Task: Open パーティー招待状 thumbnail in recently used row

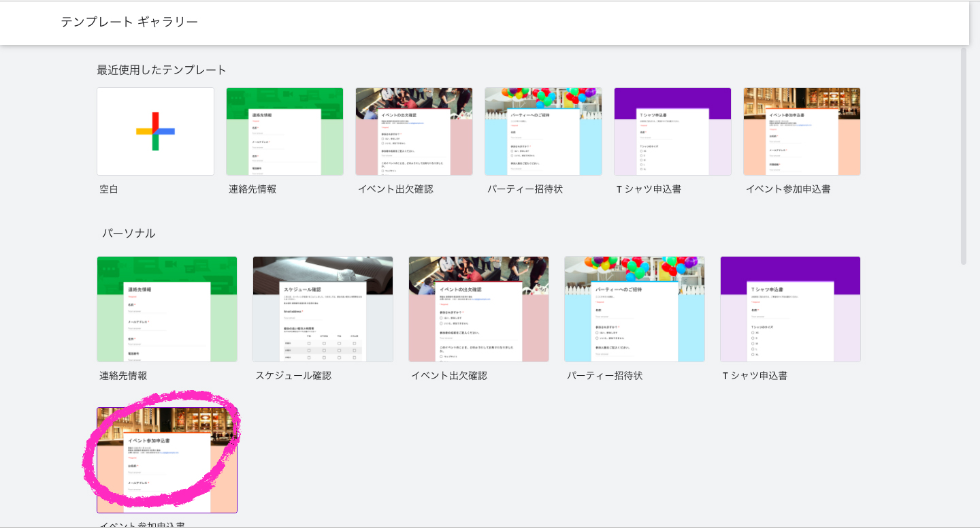Action: tap(543, 131)
